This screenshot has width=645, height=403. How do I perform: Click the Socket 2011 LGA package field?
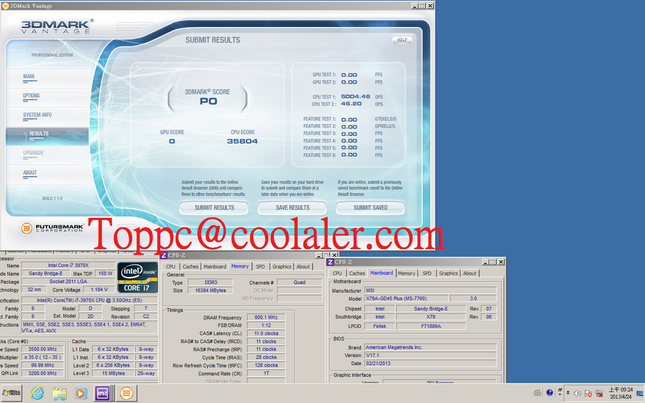pos(68,282)
